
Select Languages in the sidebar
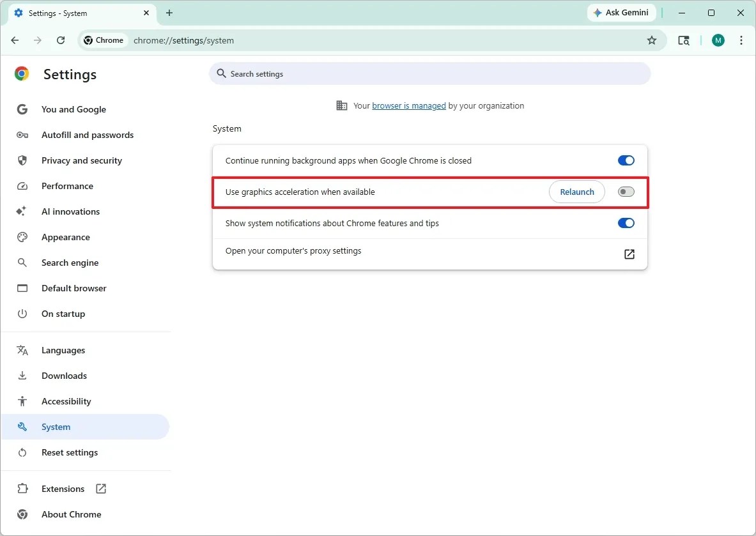63,351
